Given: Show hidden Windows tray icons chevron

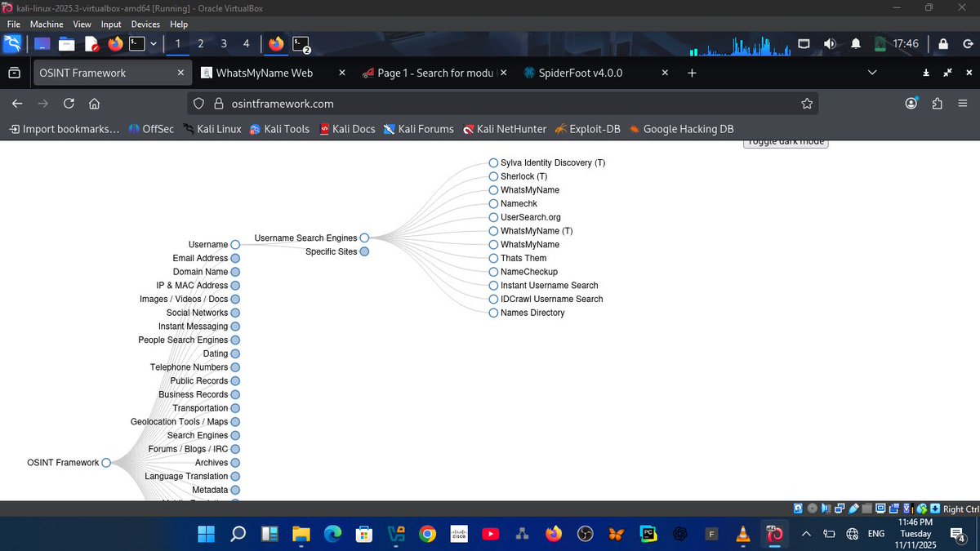Looking at the screenshot, I should click(806, 534).
